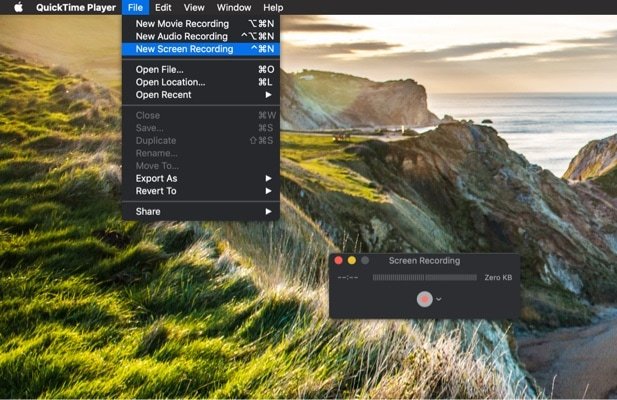
Task: Open recording options chevron beside record button
Action: point(439,299)
